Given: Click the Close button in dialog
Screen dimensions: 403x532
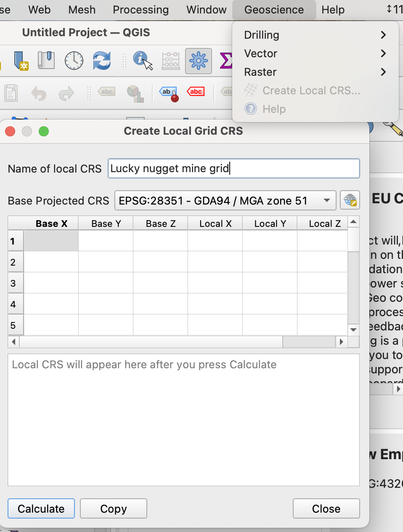Looking at the screenshot, I should pyautogui.click(x=326, y=509).
